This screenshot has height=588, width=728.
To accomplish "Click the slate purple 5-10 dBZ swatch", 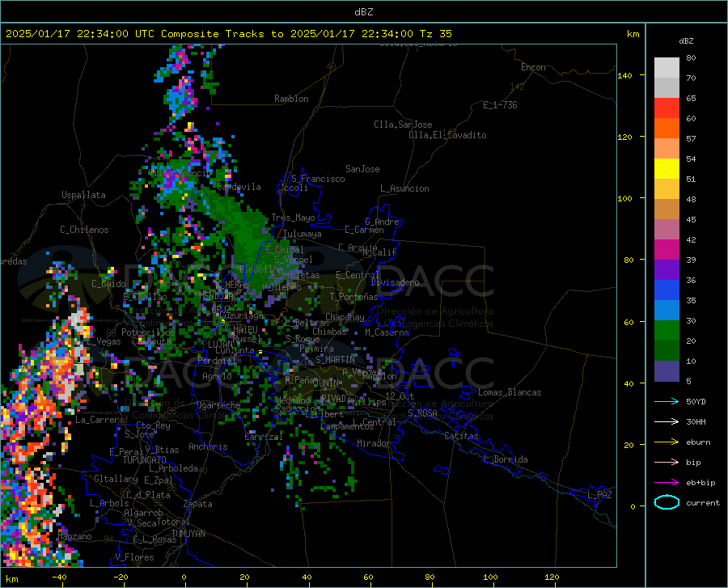I will point(667,371).
